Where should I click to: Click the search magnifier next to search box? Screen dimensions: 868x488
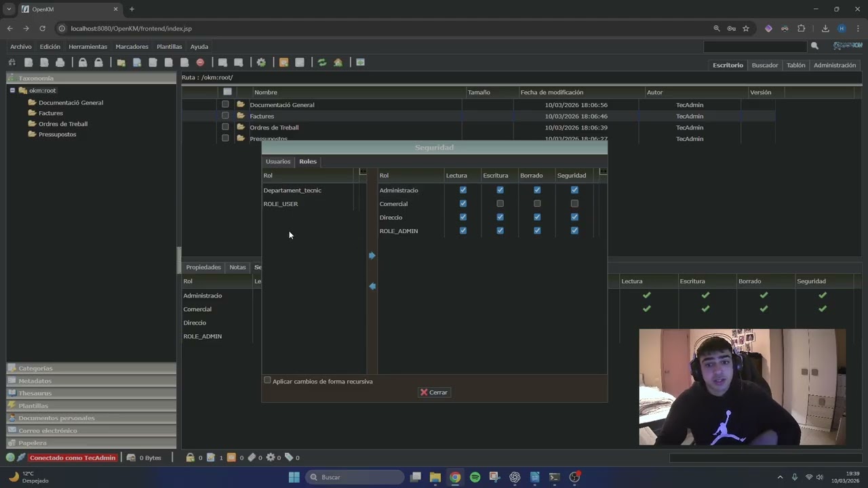point(814,46)
